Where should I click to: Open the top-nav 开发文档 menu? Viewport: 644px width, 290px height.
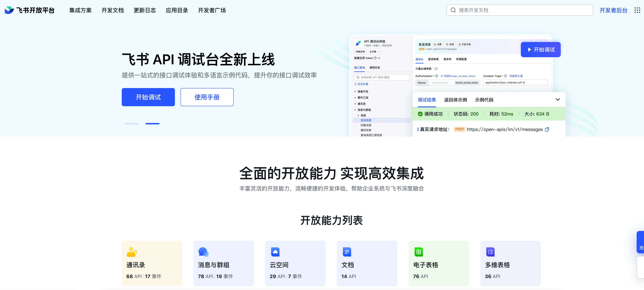(x=112, y=10)
